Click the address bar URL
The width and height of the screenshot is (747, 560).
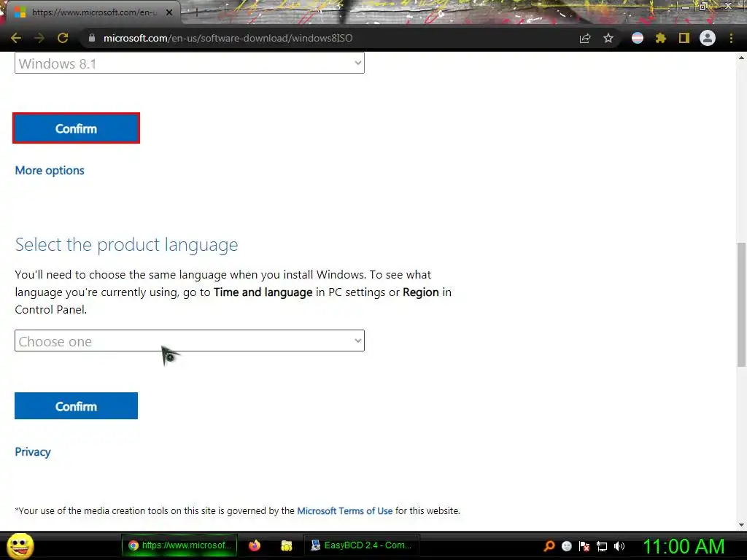228,38
